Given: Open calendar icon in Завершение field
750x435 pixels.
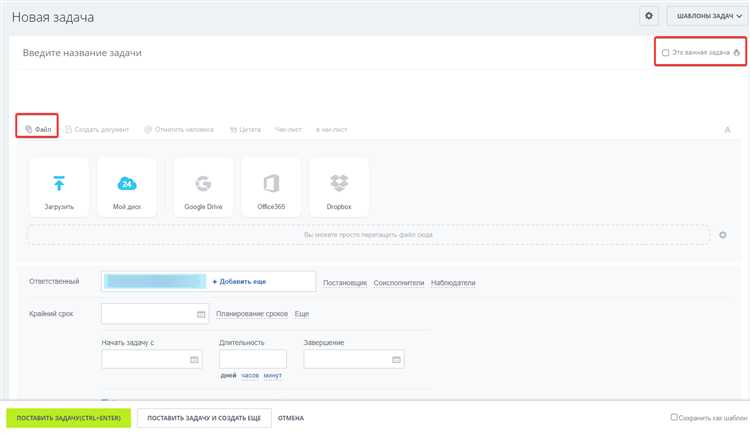Looking at the screenshot, I should coord(396,360).
